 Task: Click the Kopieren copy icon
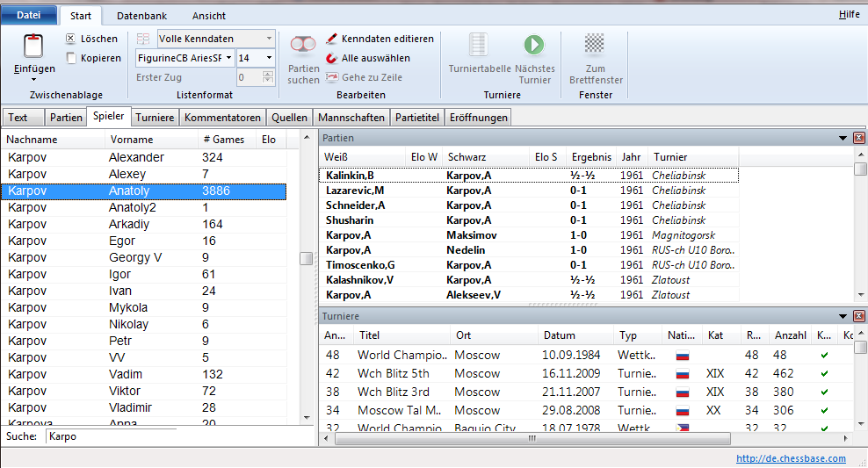pos(71,58)
